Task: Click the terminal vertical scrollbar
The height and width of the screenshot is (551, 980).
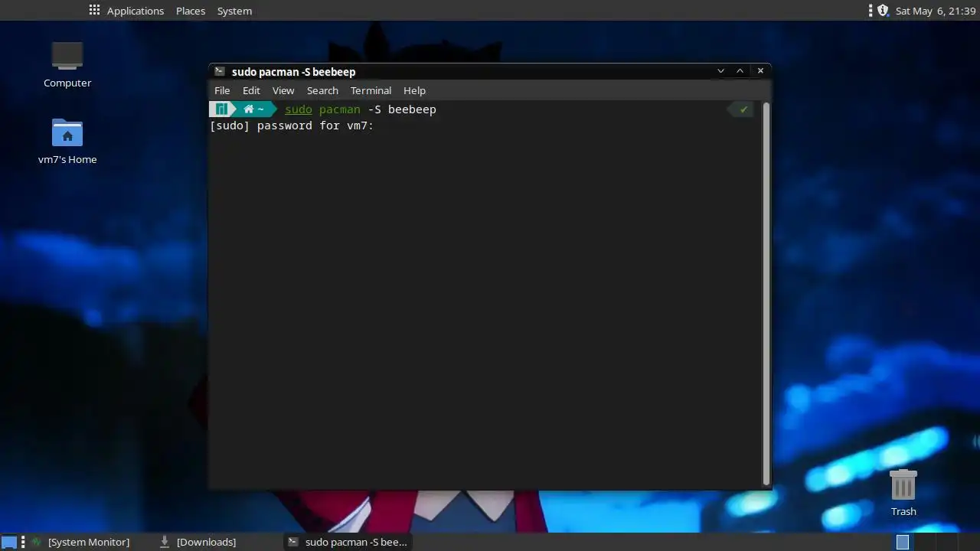Action: [766, 295]
